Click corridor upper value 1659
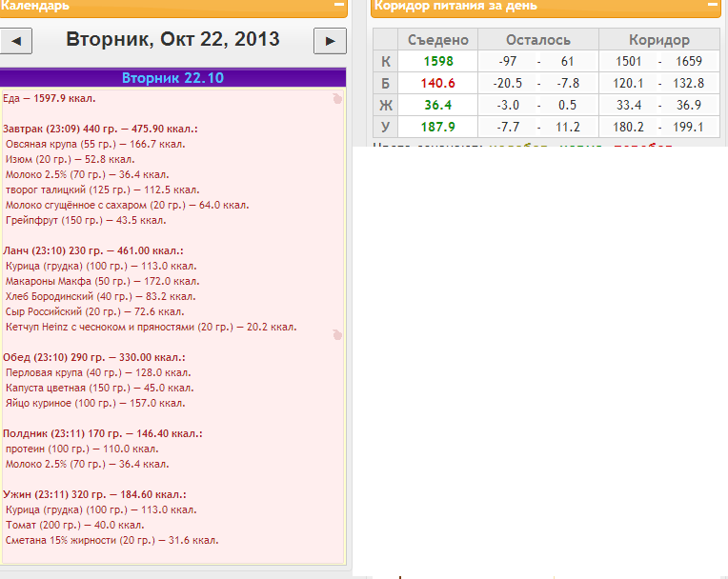 click(x=689, y=61)
